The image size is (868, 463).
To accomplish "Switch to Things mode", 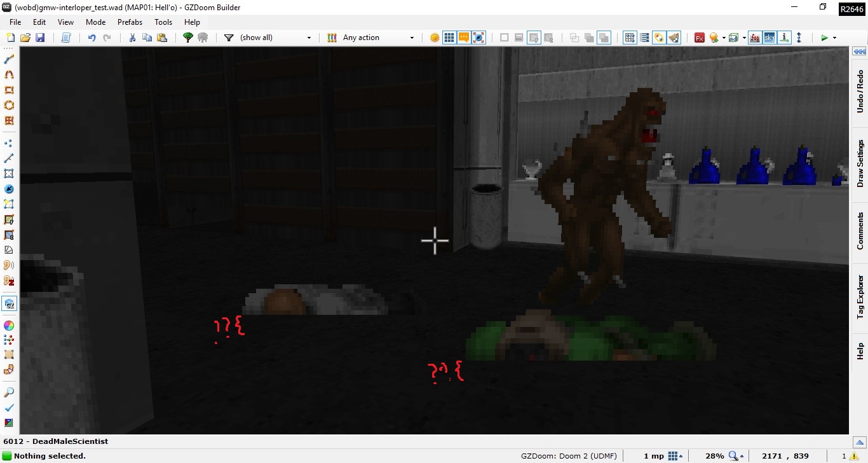I will 9,189.
